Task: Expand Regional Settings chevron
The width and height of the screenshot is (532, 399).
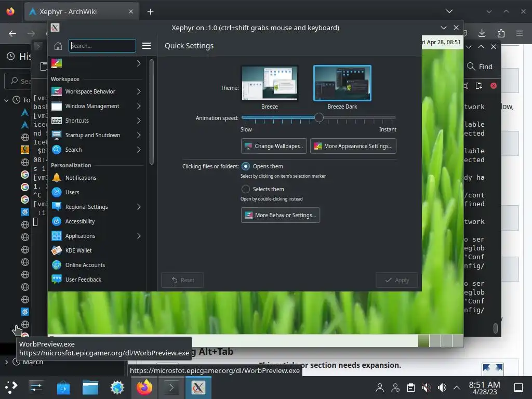Action: click(138, 207)
